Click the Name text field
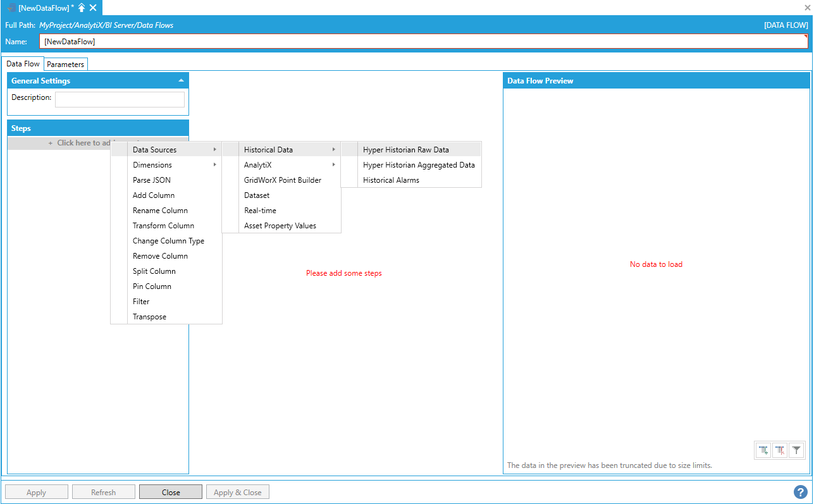This screenshot has height=504, width=814. [x=422, y=42]
